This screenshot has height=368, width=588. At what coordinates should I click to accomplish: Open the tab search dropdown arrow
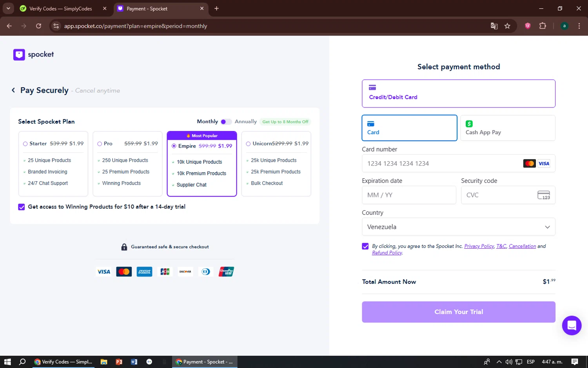(x=8, y=8)
